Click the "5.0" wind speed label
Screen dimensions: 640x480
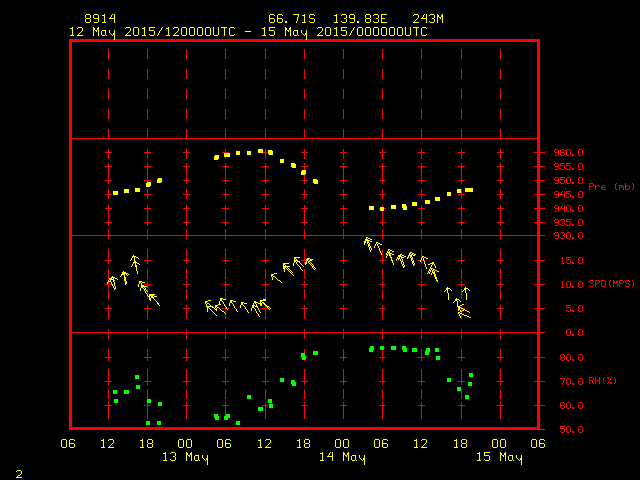[x=574, y=309]
